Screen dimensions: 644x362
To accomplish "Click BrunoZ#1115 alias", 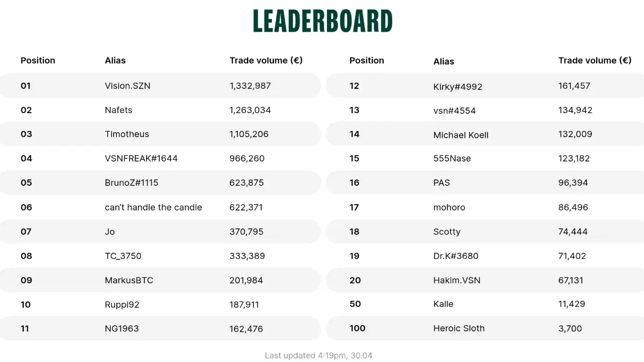I will pos(131,183).
